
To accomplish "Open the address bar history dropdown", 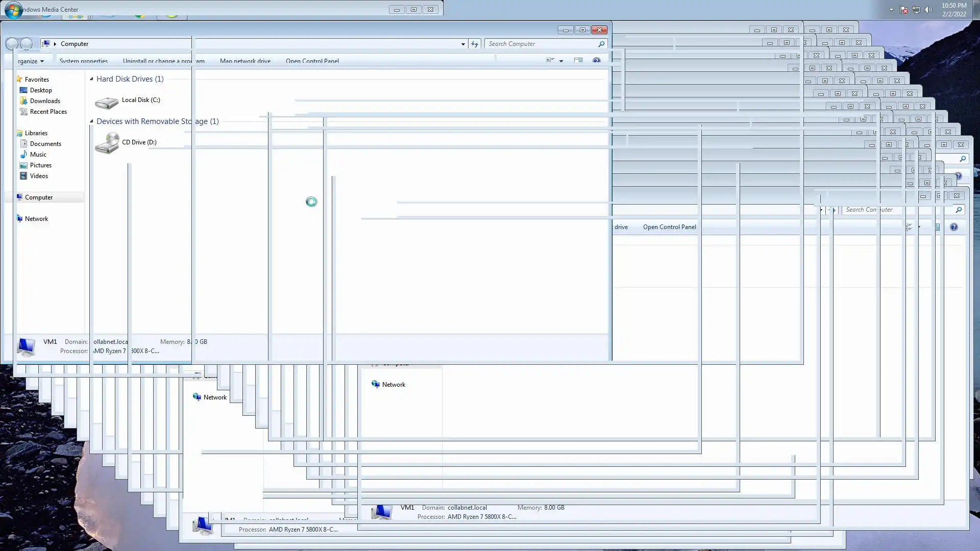I will (x=463, y=44).
